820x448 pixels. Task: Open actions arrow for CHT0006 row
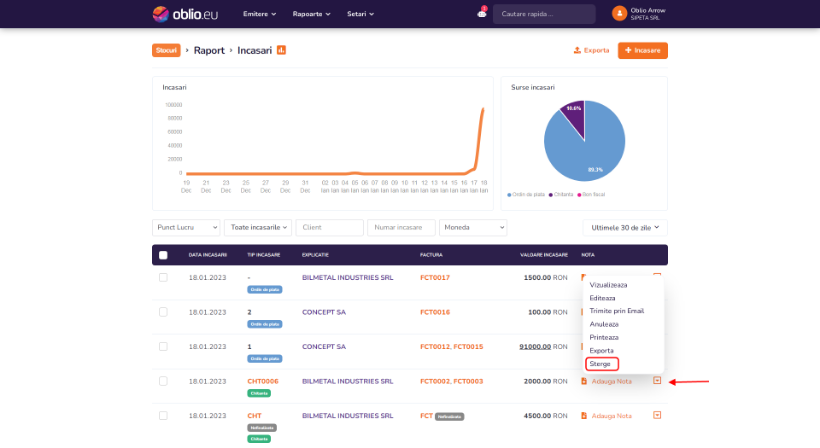(x=657, y=380)
